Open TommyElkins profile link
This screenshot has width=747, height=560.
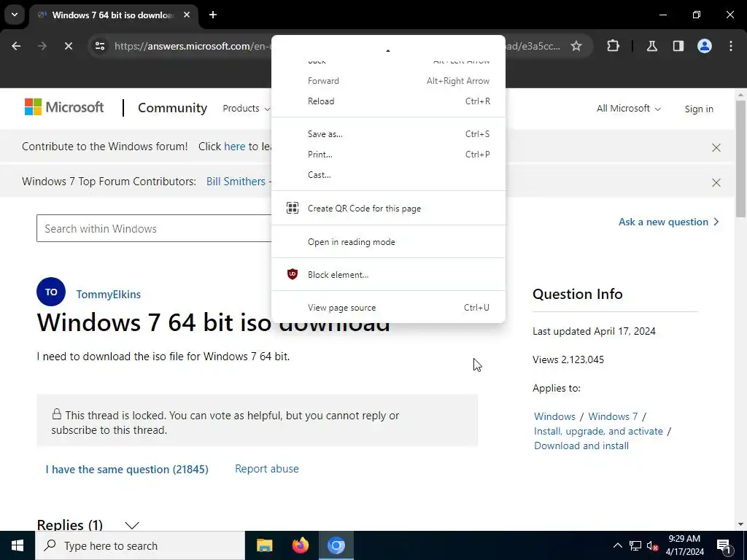coord(108,295)
